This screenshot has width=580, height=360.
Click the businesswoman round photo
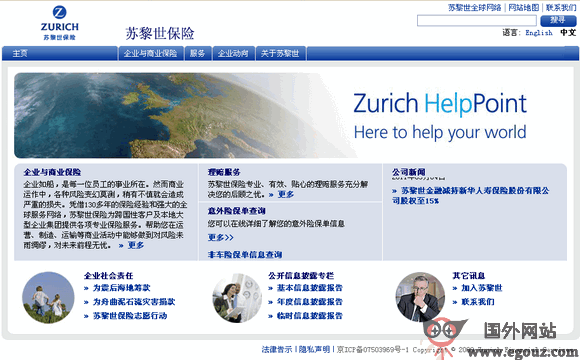tap(237, 298)
